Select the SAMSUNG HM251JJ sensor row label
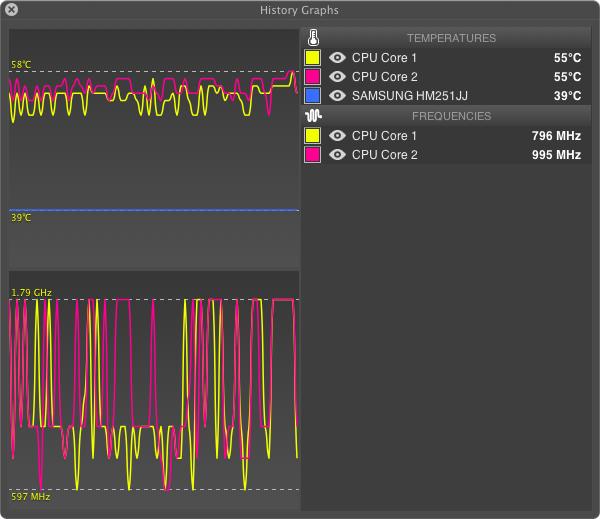 tap(409, 96)
